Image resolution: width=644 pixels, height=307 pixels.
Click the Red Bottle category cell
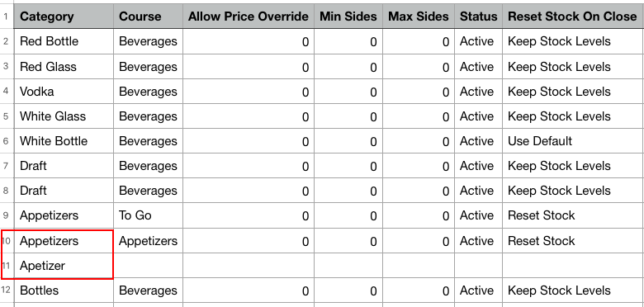click(x=64, y=41)
